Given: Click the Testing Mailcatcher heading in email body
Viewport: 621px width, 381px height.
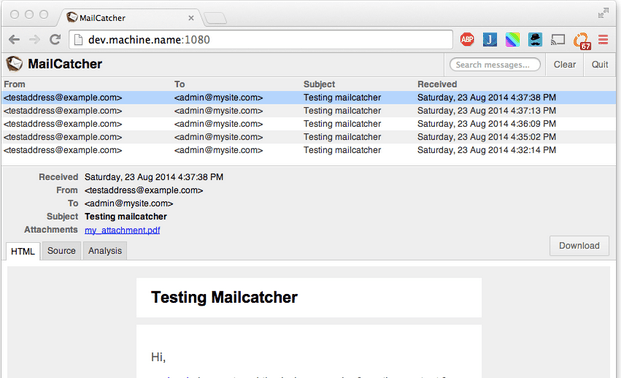Looking at the screenshot, I should [x=224, y=297].
